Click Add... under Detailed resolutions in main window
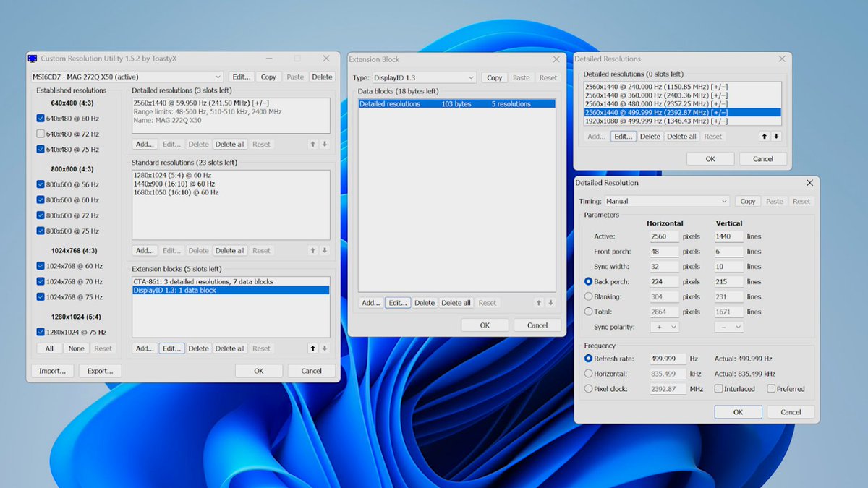Screen dimensions: 868x488 tap(145, 144)
